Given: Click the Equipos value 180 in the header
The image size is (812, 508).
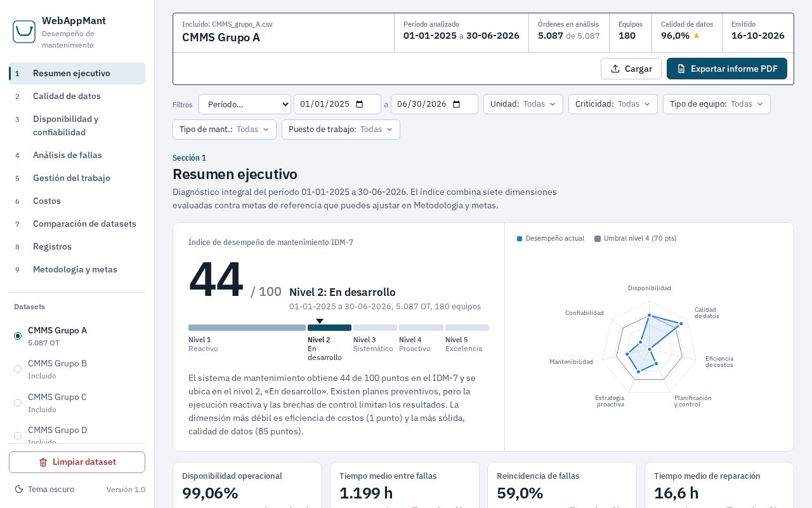Looking at the screenshot, I should 627,36.
